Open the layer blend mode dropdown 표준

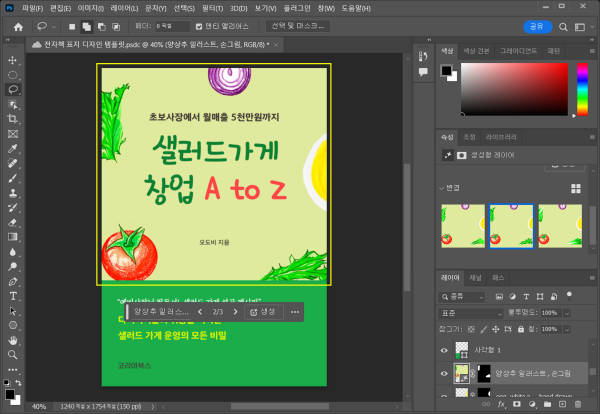[468, 313]
